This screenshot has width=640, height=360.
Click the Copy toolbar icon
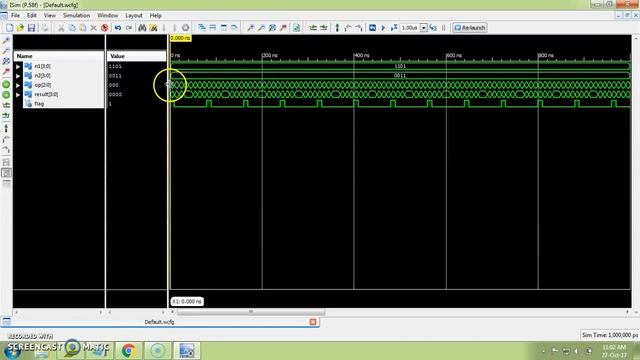[x=72, y=28]
